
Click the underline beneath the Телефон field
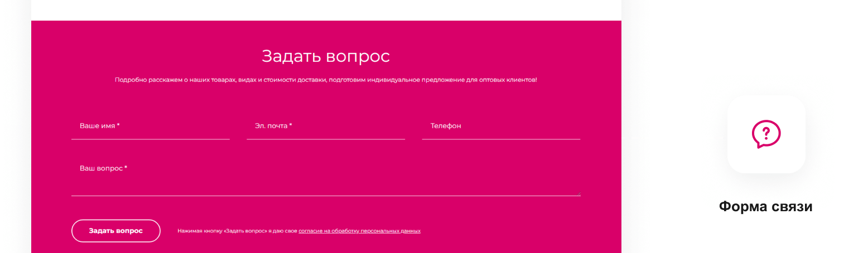point(500,139)
